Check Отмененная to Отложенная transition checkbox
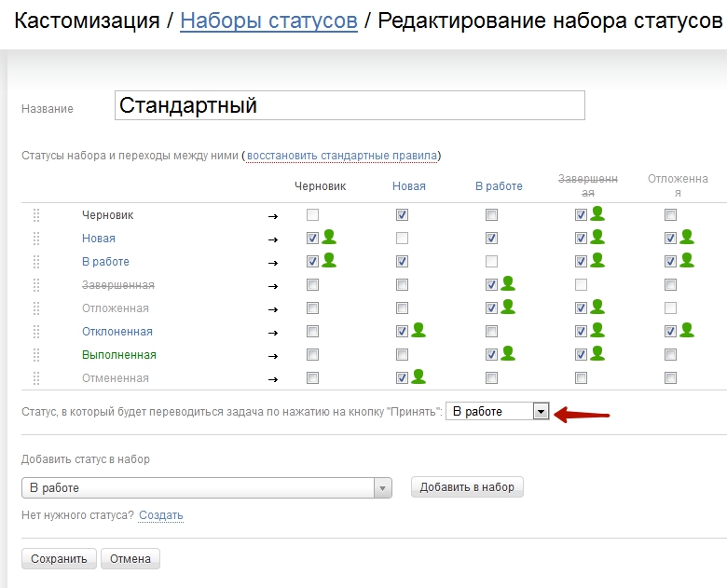The image size is (727, 588). pyautogui.click(x=670, y=378)
